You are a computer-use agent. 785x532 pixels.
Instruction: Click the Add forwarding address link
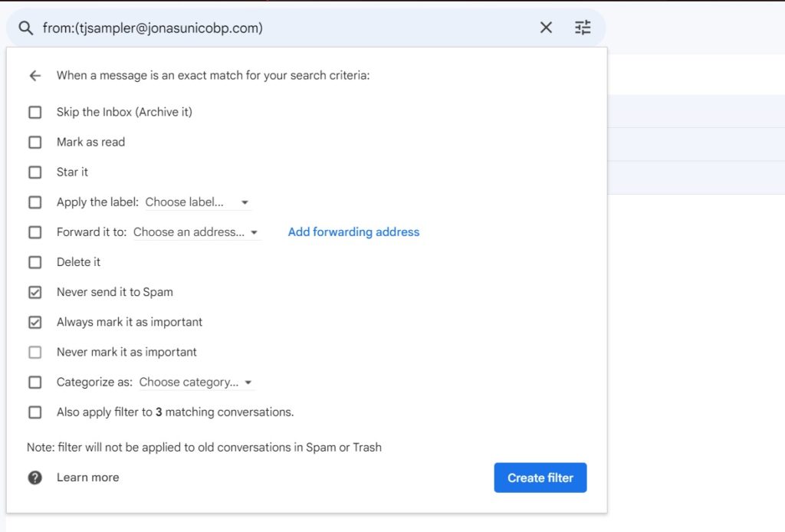[x=353, y=232]
